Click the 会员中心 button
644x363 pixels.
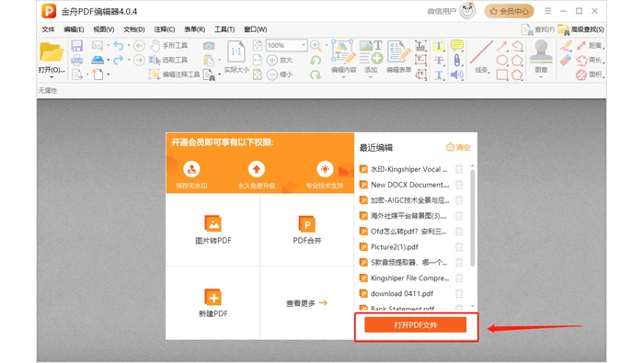pyautogui.click(x=509, y=11)
